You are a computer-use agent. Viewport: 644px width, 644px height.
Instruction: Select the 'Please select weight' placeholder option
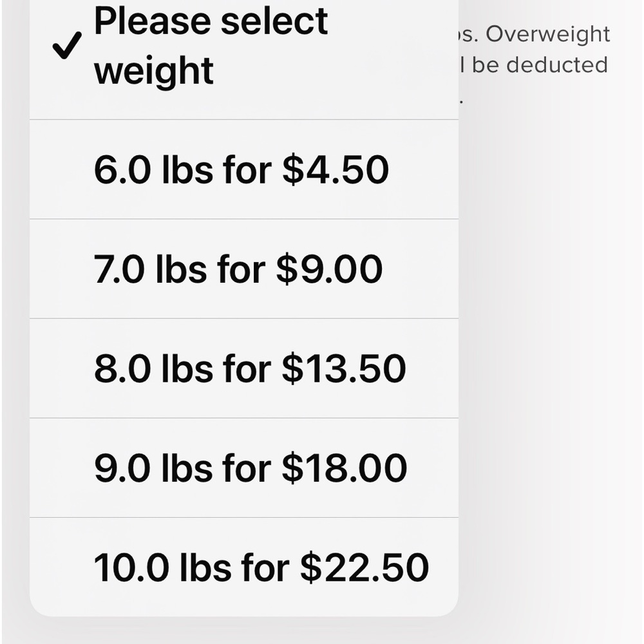point(244,59)
